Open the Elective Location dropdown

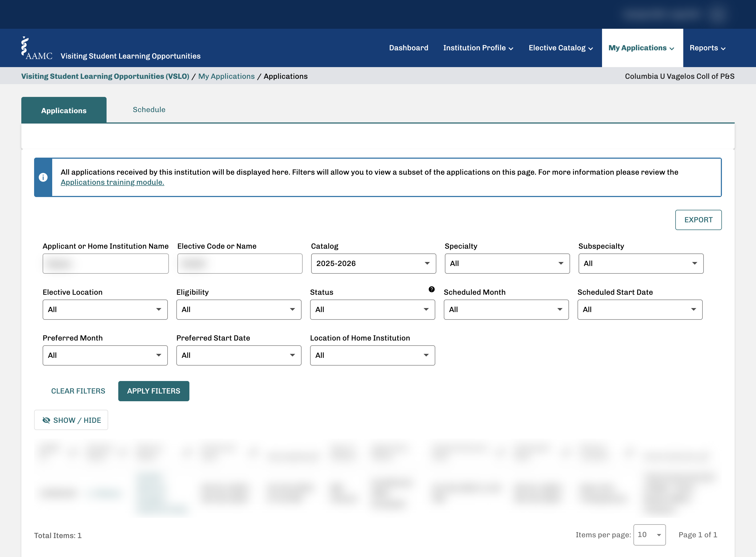pyautogui.click(x=105, y=310)
